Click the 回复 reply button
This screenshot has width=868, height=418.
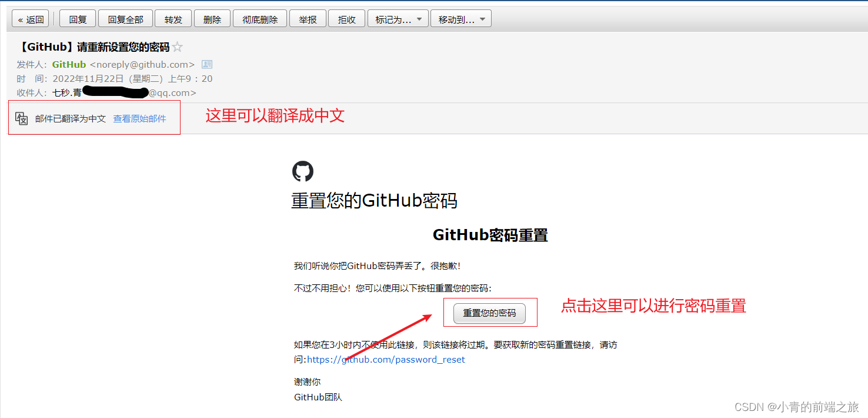click(78, 19)
